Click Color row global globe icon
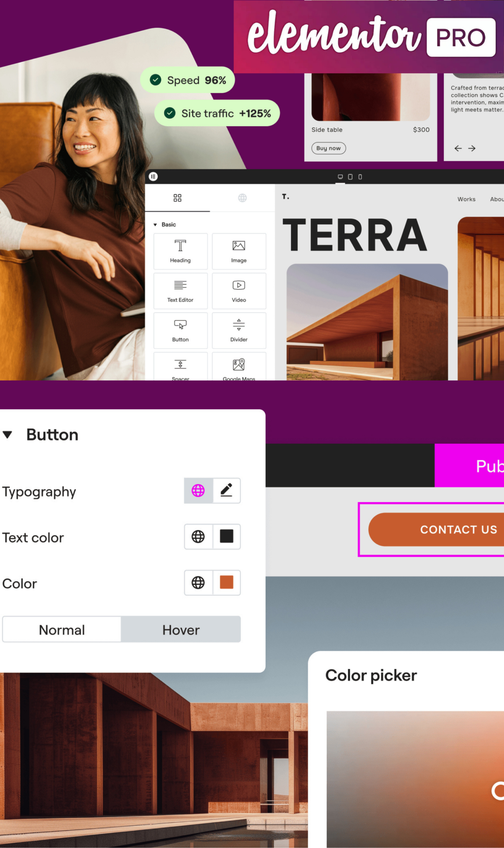 coord(198,583)
